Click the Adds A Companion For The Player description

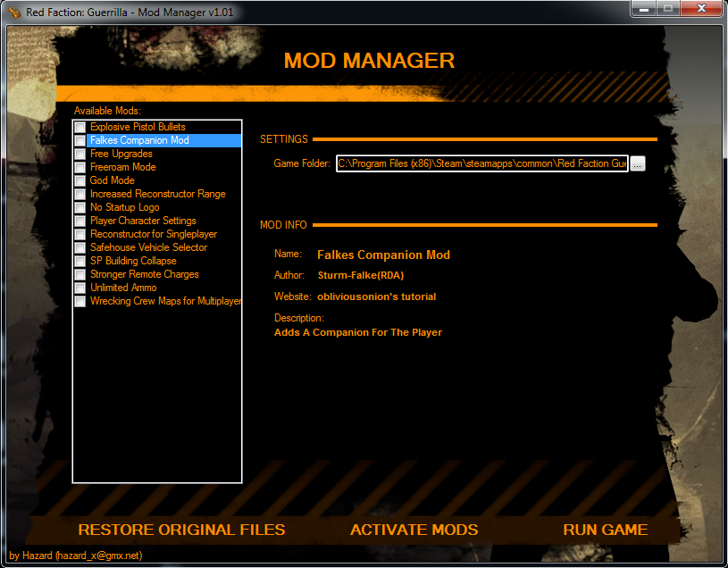358,333
